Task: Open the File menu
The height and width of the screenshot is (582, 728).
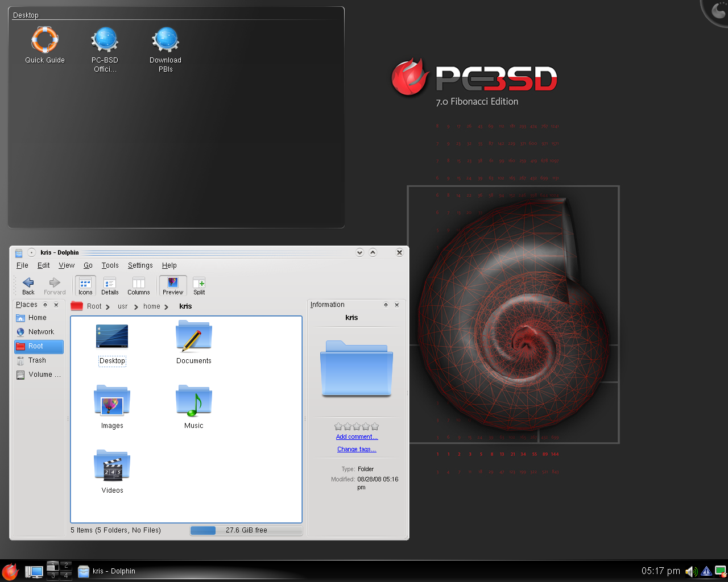Action: 22,265
